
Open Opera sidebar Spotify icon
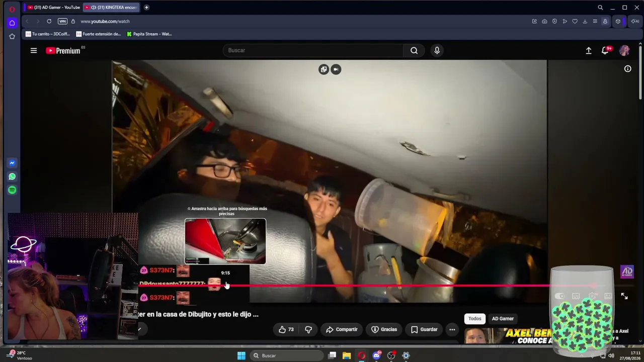click(12, 190)
